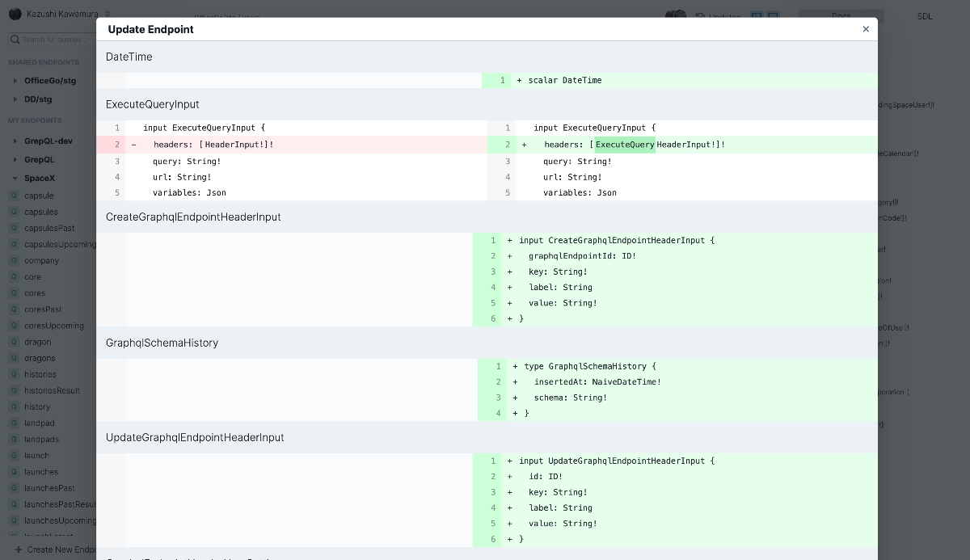Click the CreateGraphqlEndpointHeaderInput section heading

[x=193, y=217]
